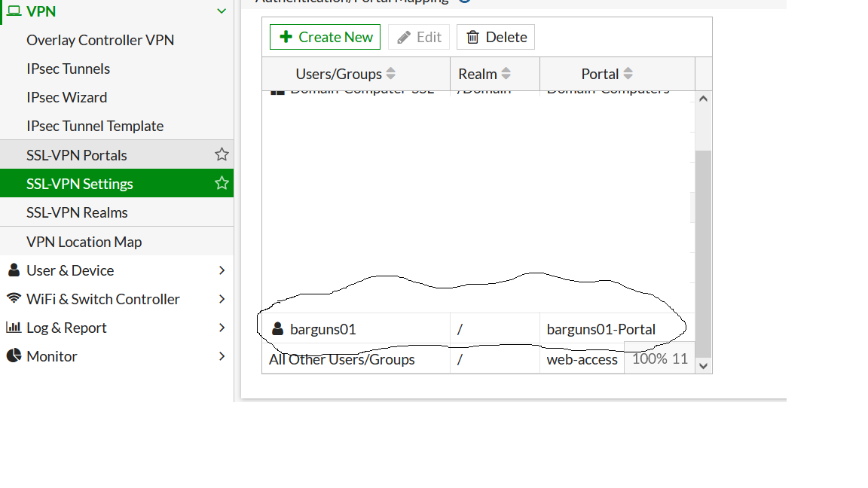The height and width of the screenshot is (488, 868).
Task: Expand the Log & Report menu
Action: [222, 328]
